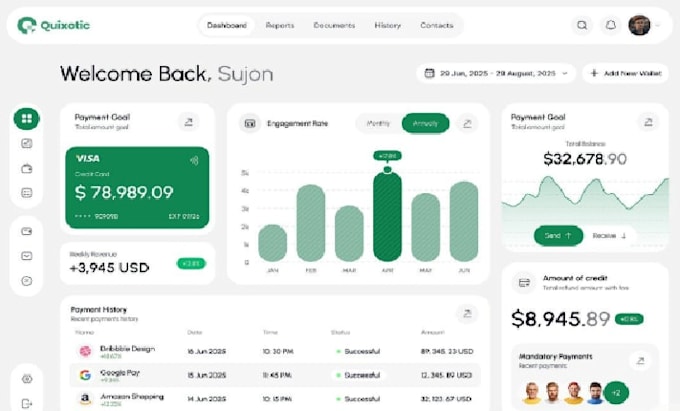Select the highlighted APR bar

387,217
